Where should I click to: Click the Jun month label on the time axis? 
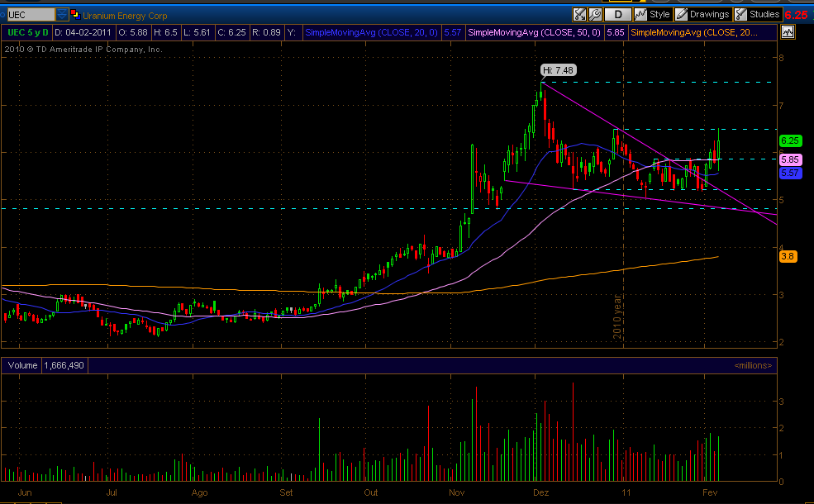point(25,492)
